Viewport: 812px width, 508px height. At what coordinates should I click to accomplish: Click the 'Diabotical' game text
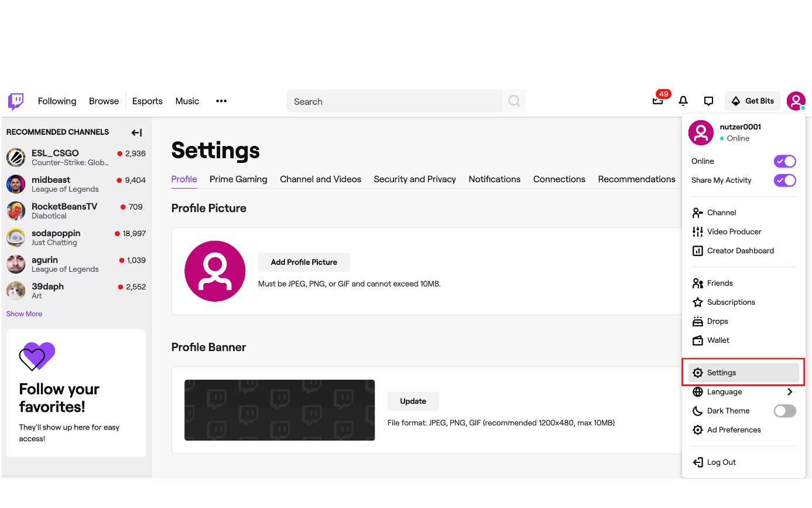[x=49, y=216]
